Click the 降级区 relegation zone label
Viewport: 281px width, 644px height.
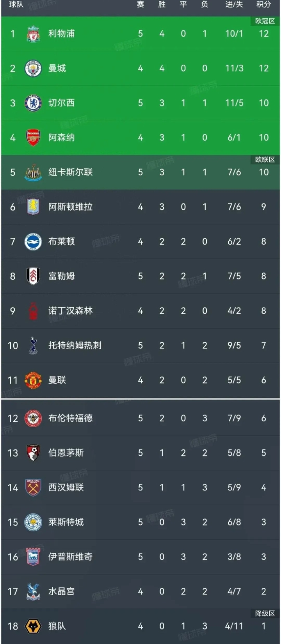(x=265, y=614)
